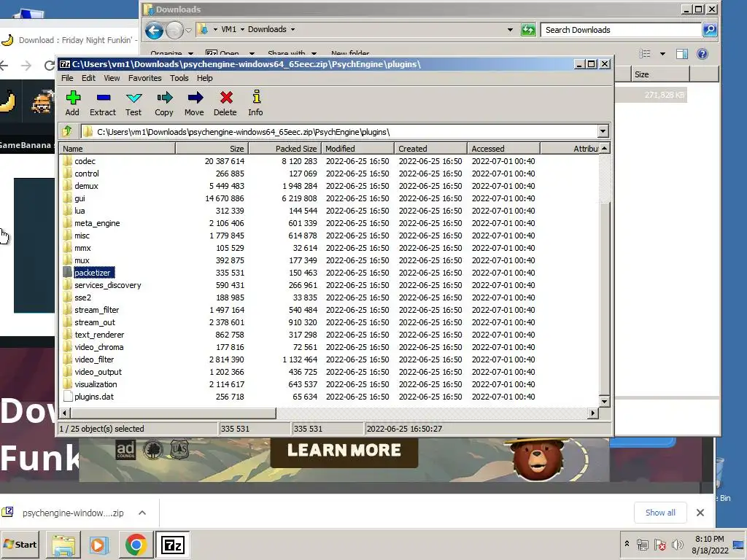747x560 pixels.
Task: Click the Action Center flag tray icon
Action: 659,544
